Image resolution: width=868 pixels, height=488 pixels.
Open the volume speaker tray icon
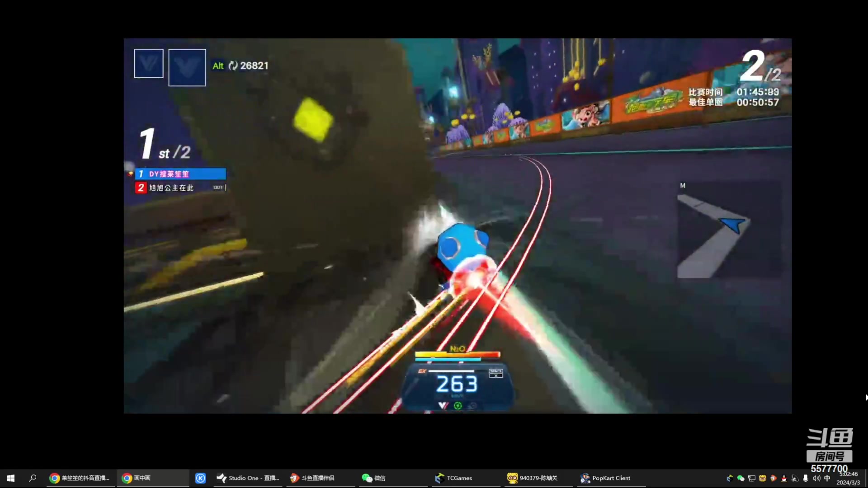point(816,478)
